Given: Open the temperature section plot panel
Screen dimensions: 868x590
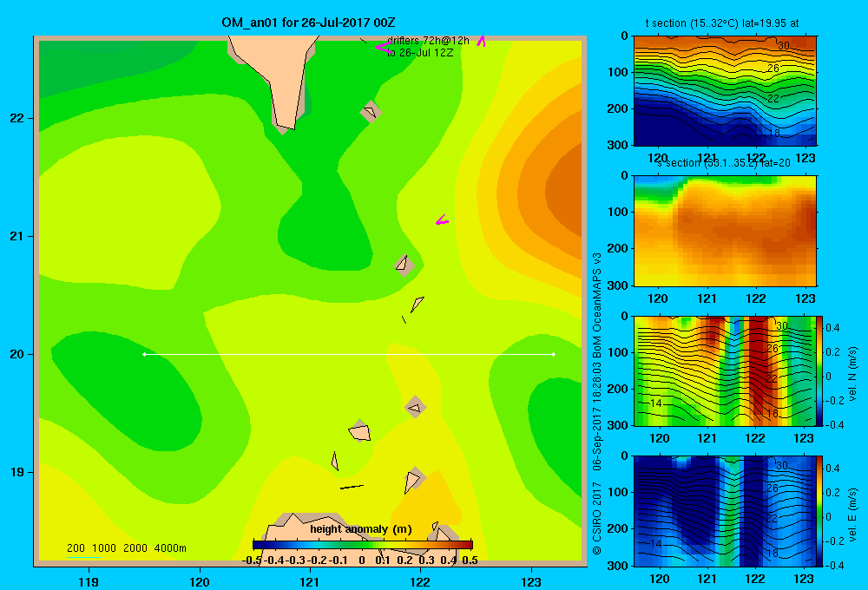Looking at the screenshot, I should pos(725,91).
